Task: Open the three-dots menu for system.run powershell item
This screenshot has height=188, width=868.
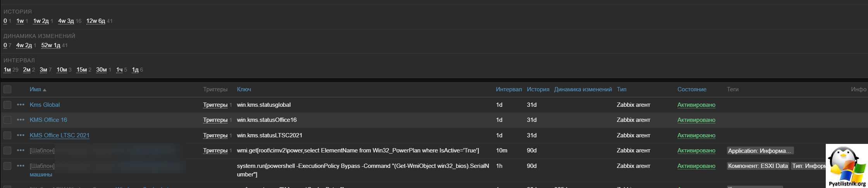Action: [x=21, y=166]
